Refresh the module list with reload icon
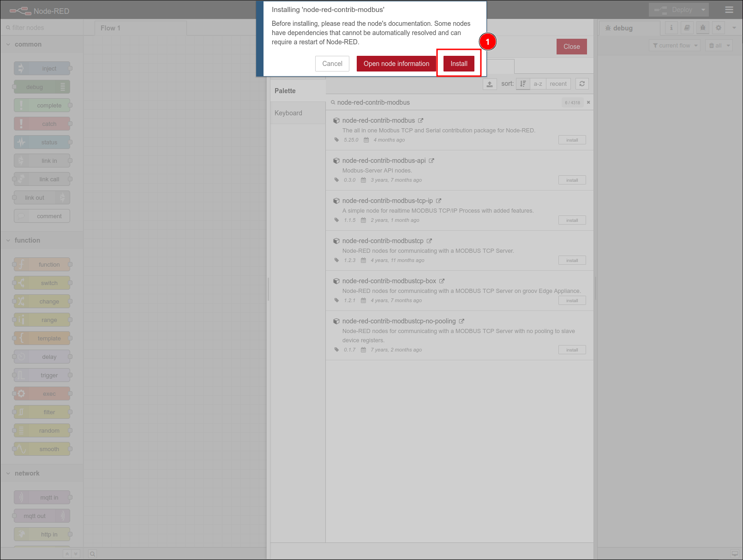 582,84
